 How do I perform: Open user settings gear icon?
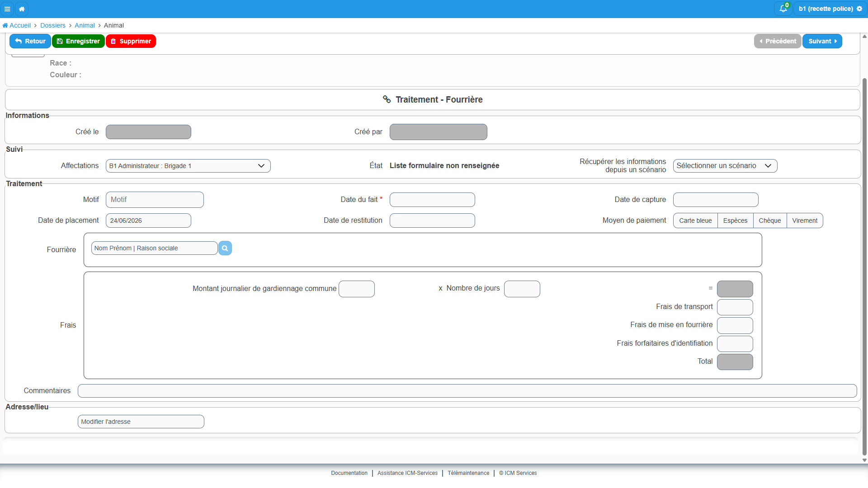coord(859,9)
